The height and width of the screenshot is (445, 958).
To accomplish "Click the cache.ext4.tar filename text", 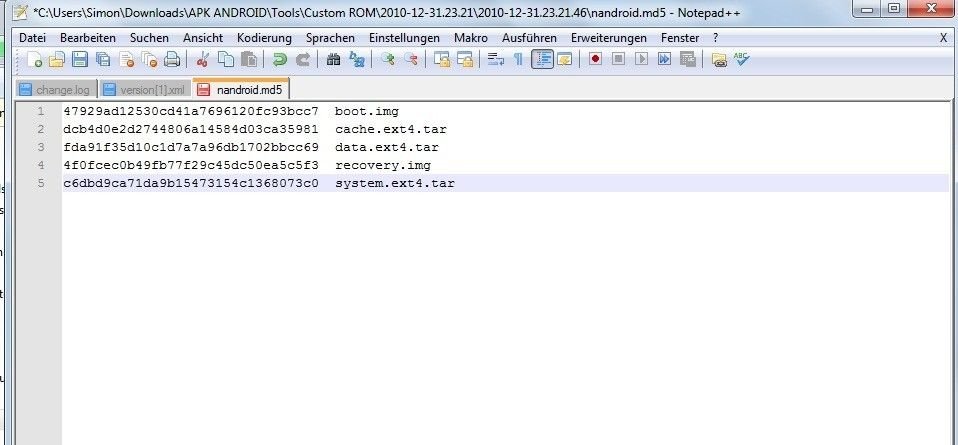I will 391,130.
